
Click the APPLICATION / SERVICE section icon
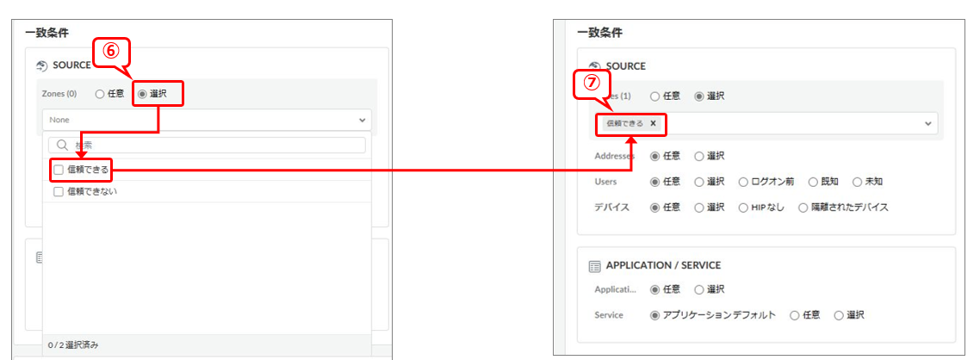click(595, 265)
